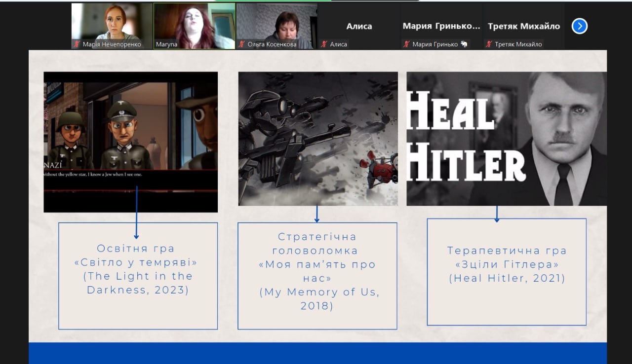Click muted mic icon beside Алиса label
This screenshot has width=632, height=364.
click(x=324, y=44)
